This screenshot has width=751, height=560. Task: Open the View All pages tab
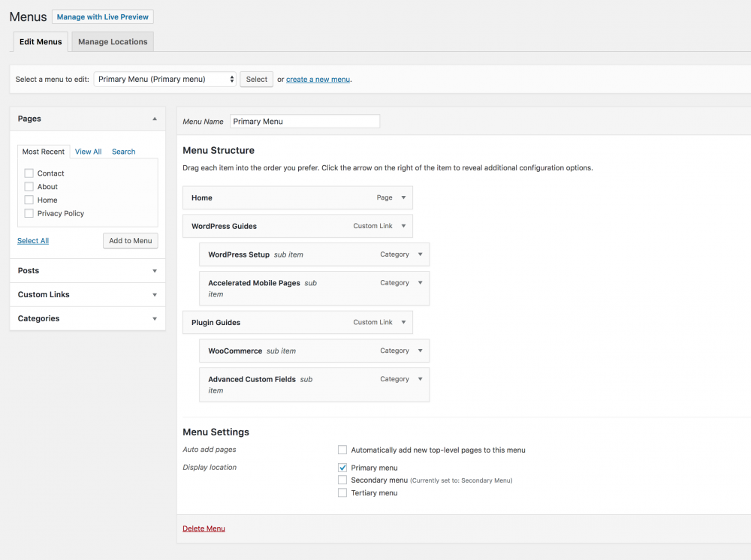click(88, 152)
